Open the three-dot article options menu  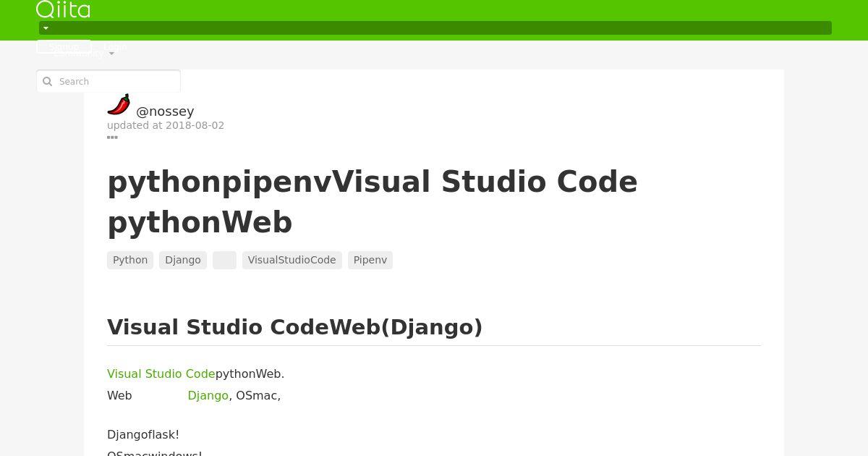pyautogui.click(x=112, y=137)
